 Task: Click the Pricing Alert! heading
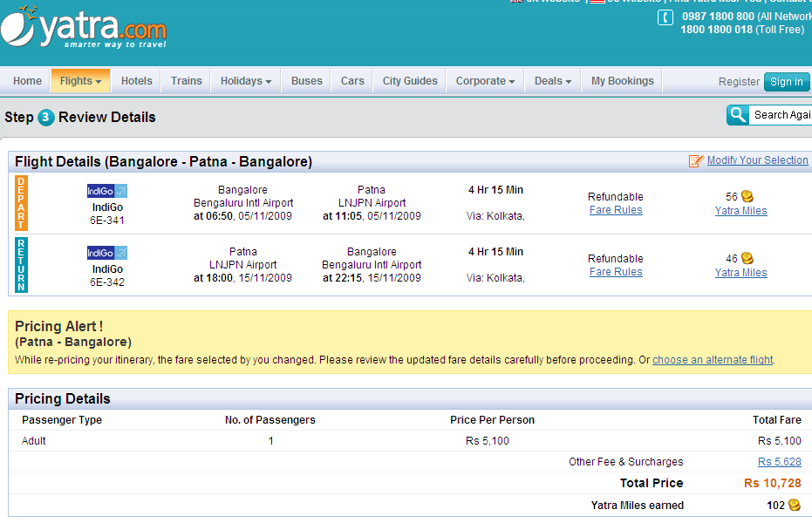tap(59, 326)
